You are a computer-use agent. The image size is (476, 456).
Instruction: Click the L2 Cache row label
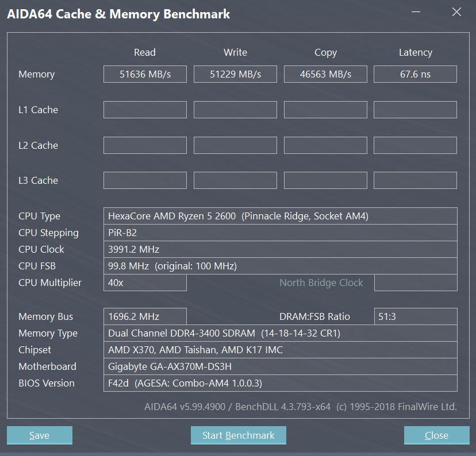(x=38, y=145)
